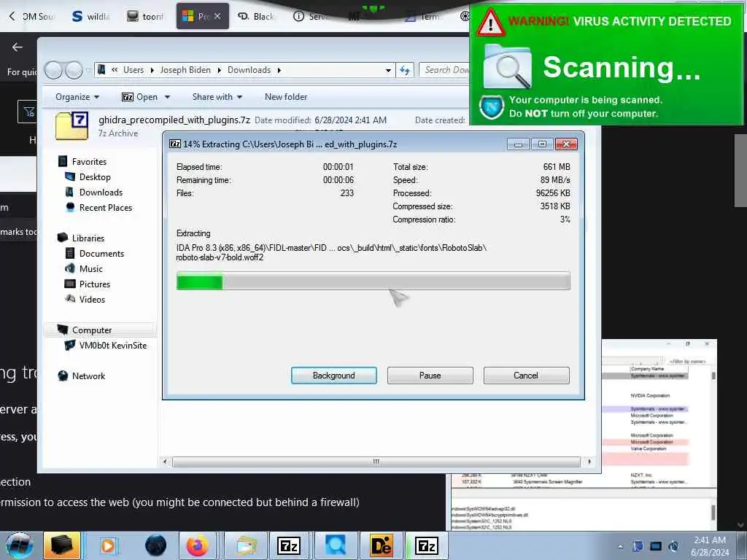The image size is (747, 560).
Task: Open the black box taskbar icon
Action: [x=62, y=545]
